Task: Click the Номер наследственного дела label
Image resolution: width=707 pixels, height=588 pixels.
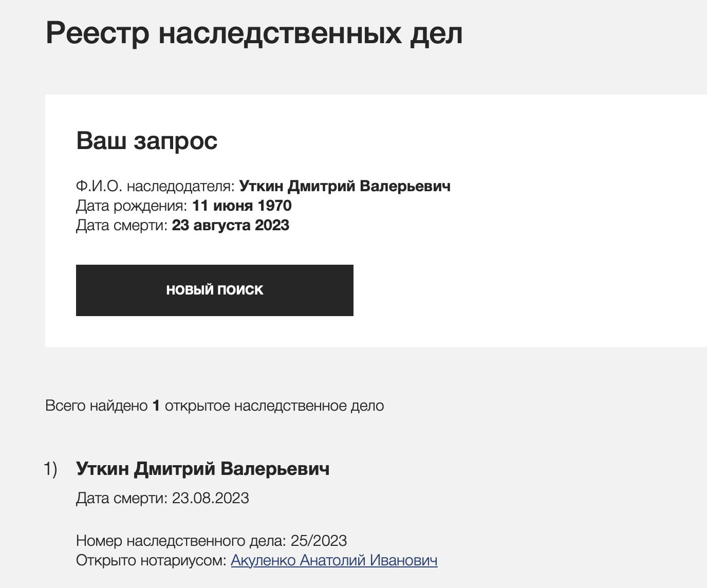Action: pos(181,541)
